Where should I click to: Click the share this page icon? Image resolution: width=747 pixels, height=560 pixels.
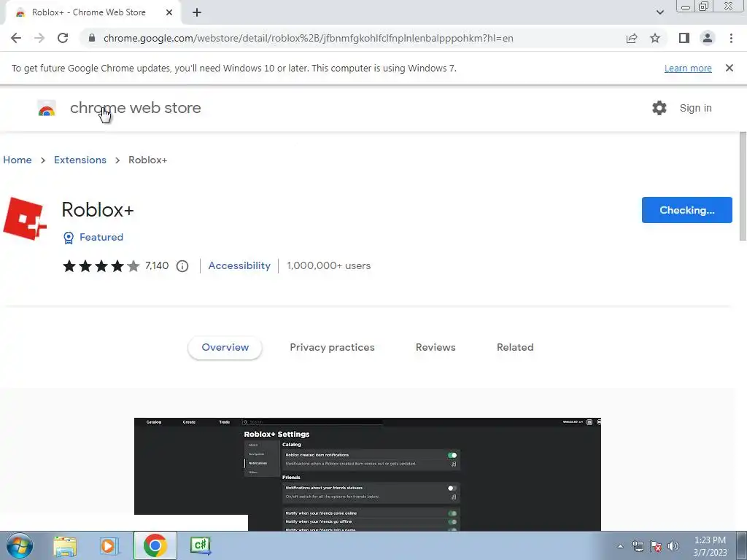pos(632,38)
